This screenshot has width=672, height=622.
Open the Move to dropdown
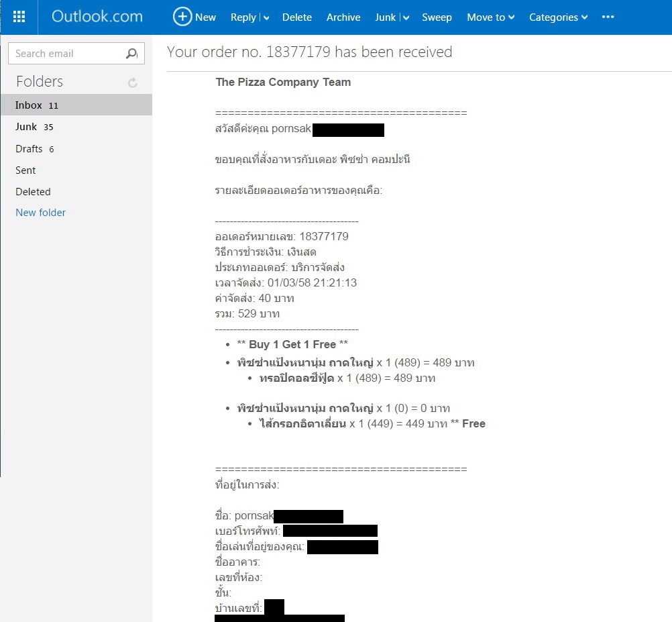[x=491, y=17]
